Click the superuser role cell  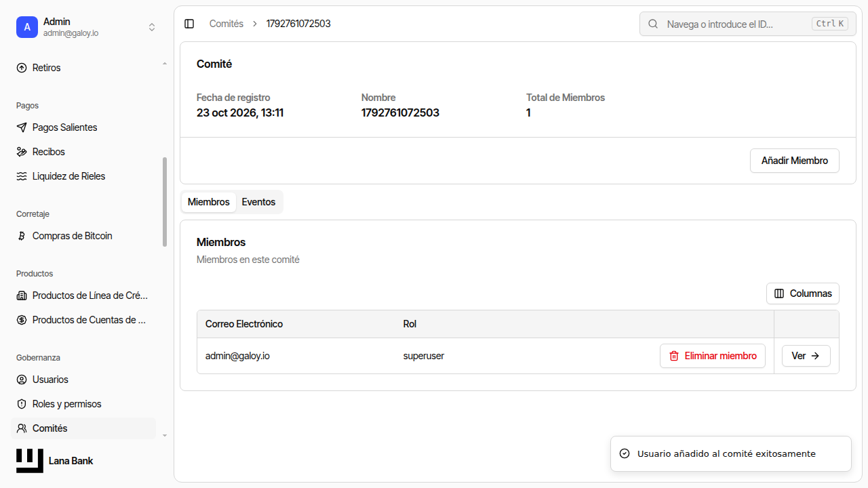click(x=424, y=356)
